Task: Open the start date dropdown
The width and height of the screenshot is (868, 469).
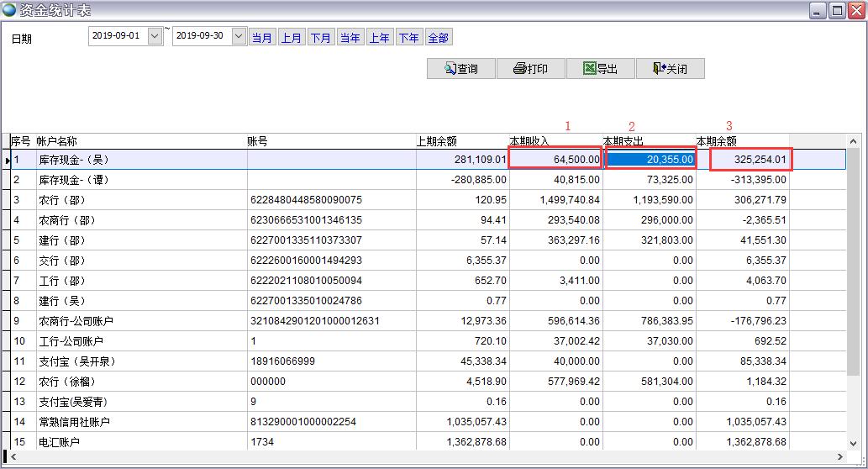Action: [155, 36]
